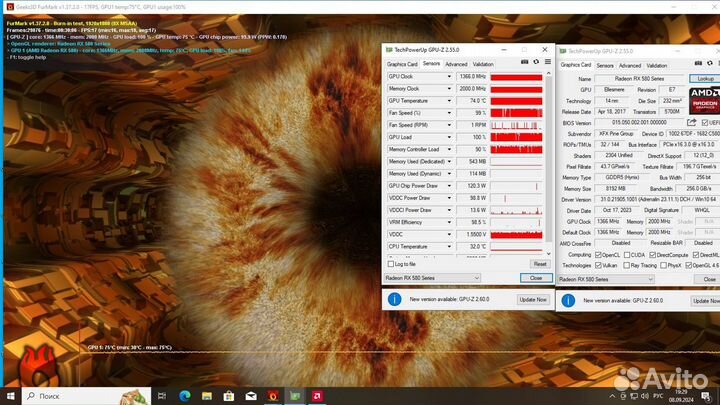Image resolution: width=720 pixels, height=405 pixels.
Task: Switch to FurMark in the taskbar
Action: (x=273, y=396)
